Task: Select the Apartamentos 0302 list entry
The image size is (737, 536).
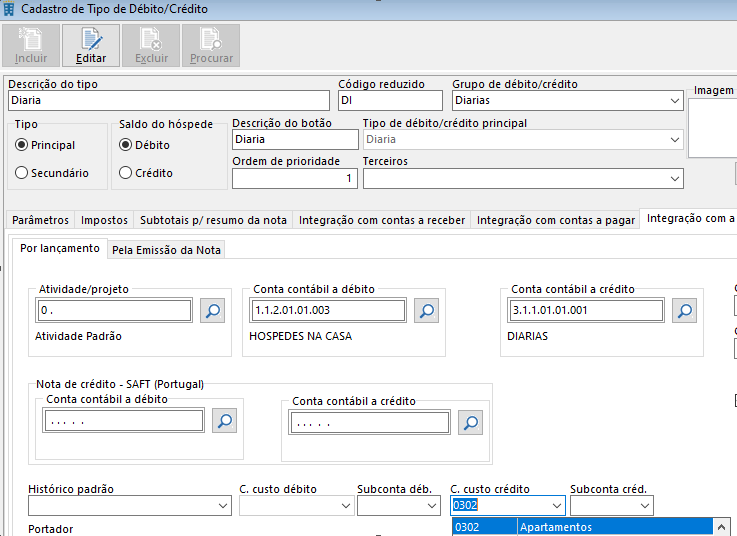Action: coord(583,527)
